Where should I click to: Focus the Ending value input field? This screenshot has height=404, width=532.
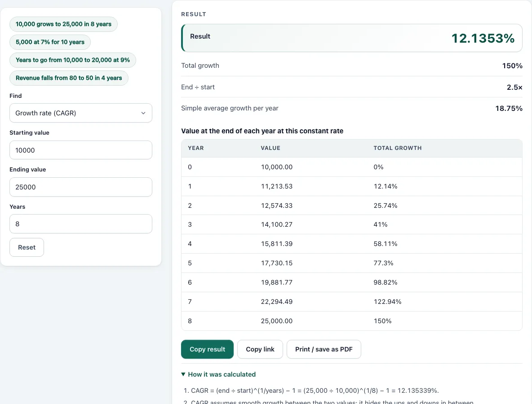pos(81,187)
